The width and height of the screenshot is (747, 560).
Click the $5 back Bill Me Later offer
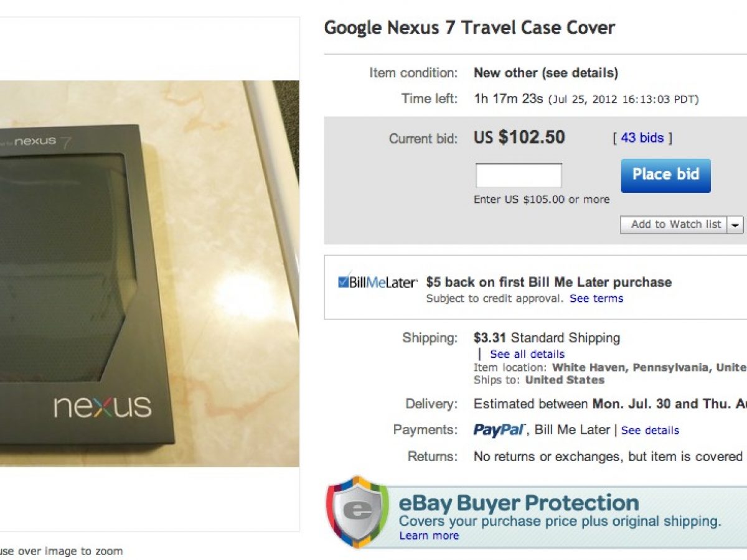(548, 282)
